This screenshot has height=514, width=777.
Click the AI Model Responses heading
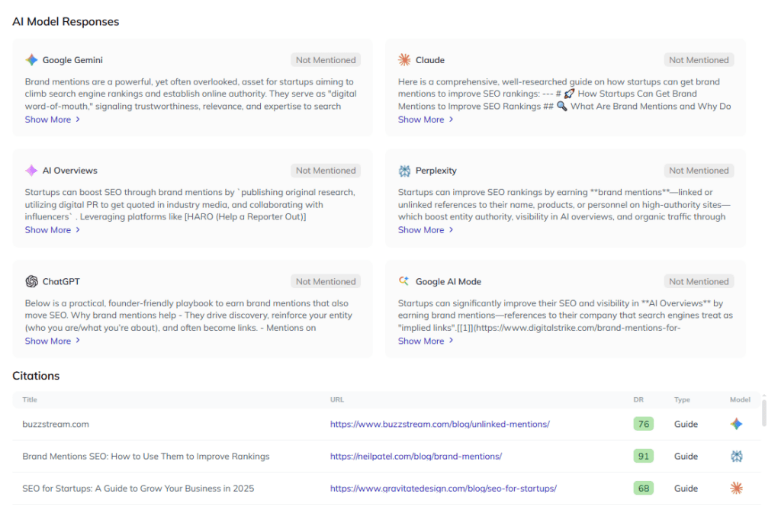coord(65,22)
